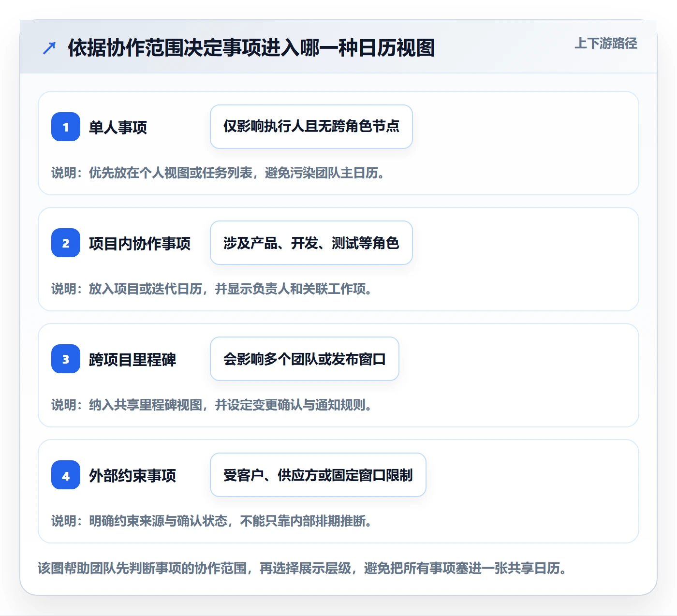Screen dimensions: 677x616
Task: Click the note 纳入共享里程碑视图
Action: pyautogui.click(x=212, y=405)
